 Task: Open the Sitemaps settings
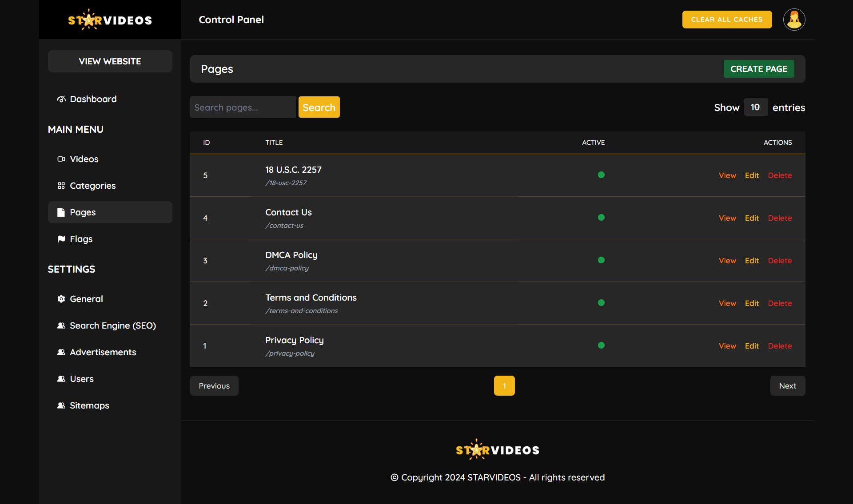89,405
